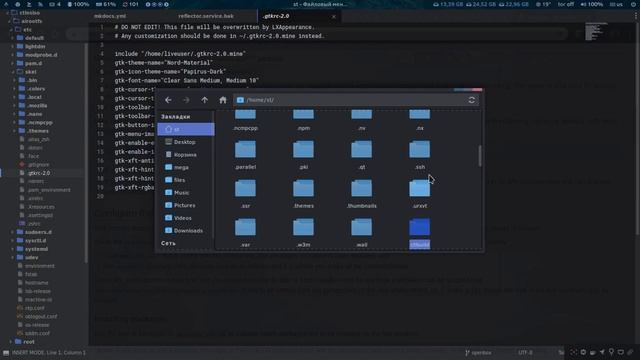Expand the modprobe.d folder in sidebar

click(x=13, y=55)
